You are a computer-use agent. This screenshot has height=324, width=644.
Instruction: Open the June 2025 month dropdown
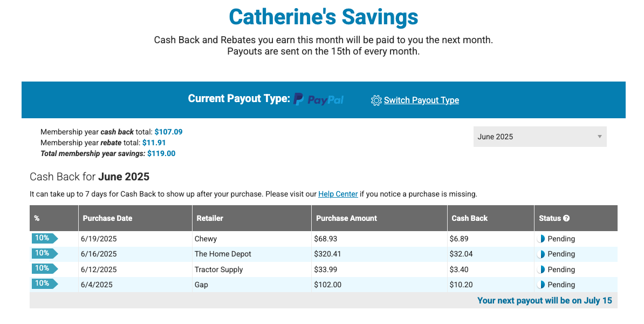[539, 137]
